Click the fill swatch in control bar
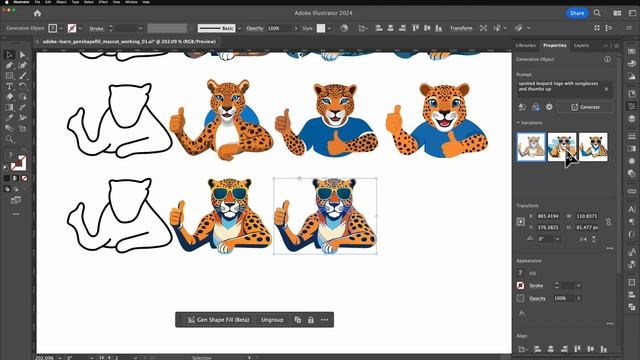 (53, 28)
